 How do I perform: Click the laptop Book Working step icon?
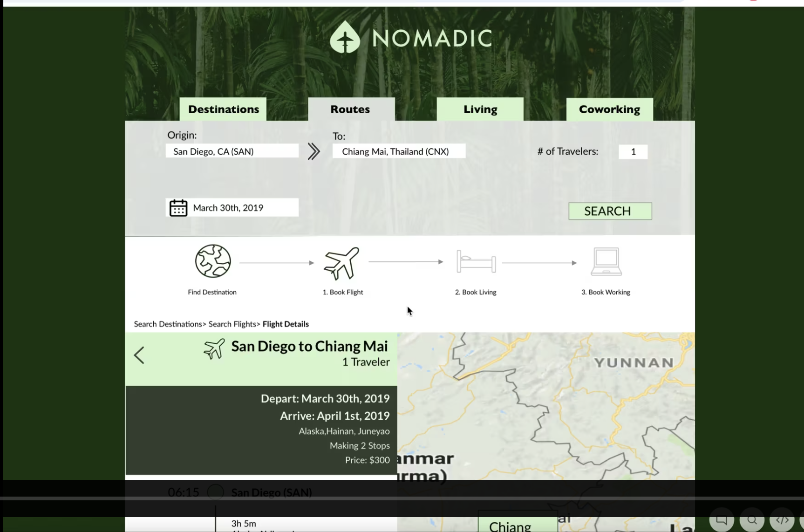pos(606,262)
